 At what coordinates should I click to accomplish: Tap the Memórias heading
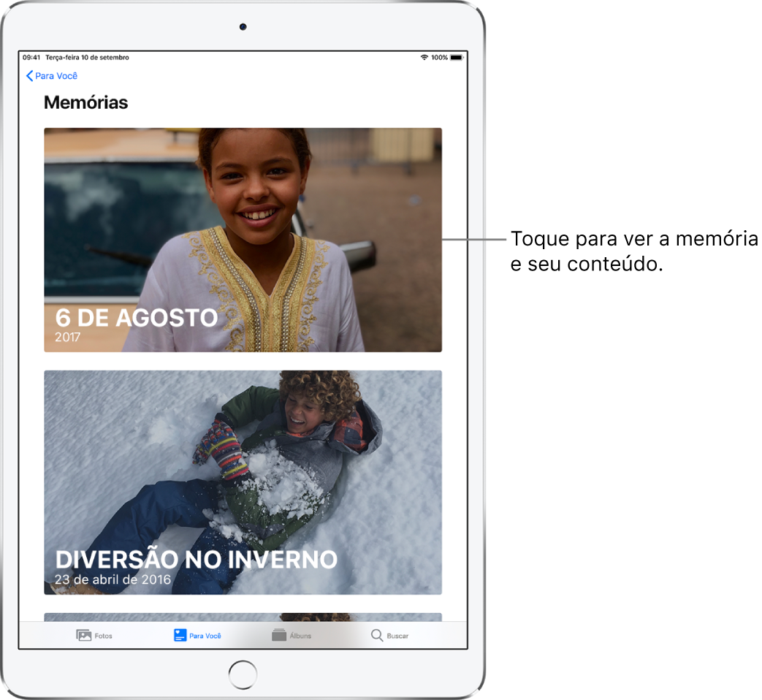pyautogui.click(x=86, y=102)
